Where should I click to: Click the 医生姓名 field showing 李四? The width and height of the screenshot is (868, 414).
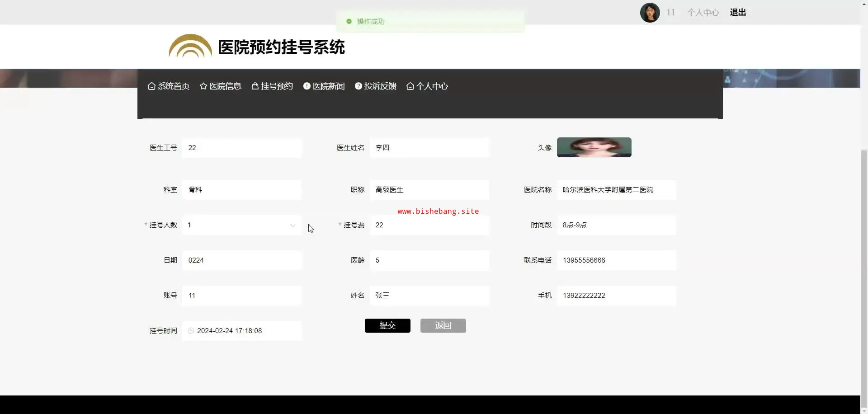click(x=429, y=148)
